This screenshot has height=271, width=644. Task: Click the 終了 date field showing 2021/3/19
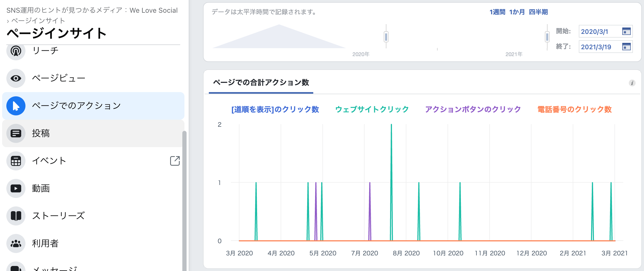[x=606, y=47]
